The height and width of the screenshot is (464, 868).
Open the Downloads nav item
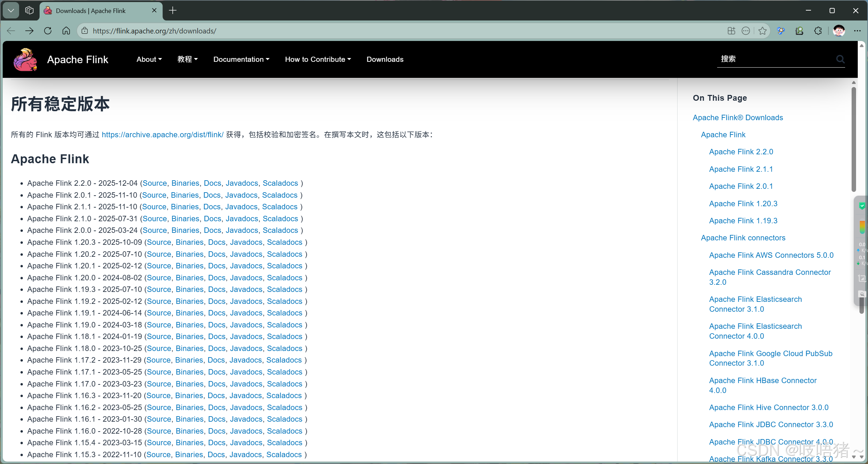coord(385,59)
